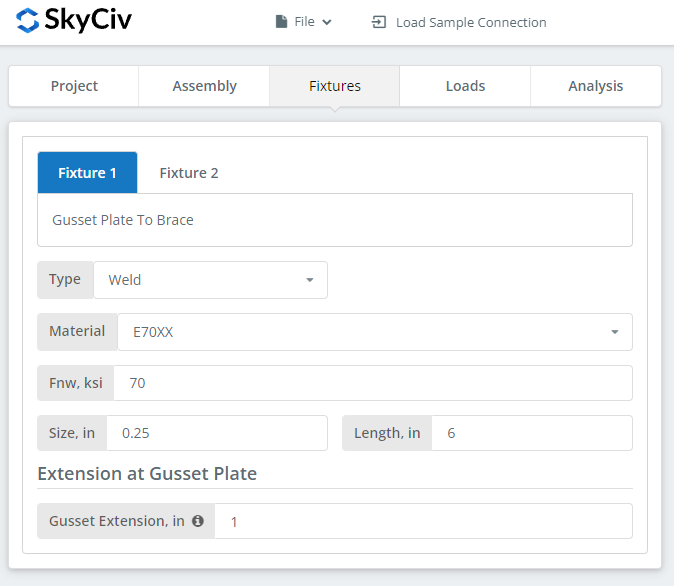This screenshot has width=674, height=586.
Task: Select the Fixture 2 tab
Action: 189,173
